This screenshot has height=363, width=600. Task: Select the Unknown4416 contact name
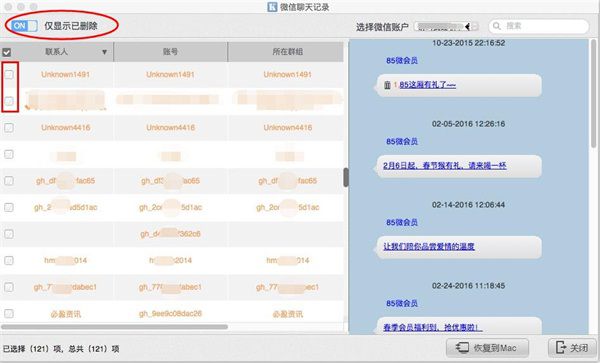coord(65,127)
